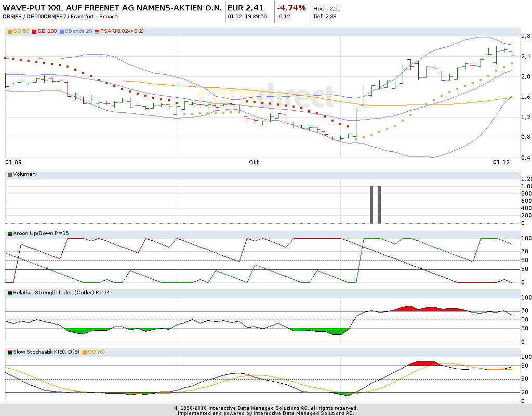Click the 1,6 price axis label
The height and width of the screenshot is (416, 532).
tap(526, 97)
